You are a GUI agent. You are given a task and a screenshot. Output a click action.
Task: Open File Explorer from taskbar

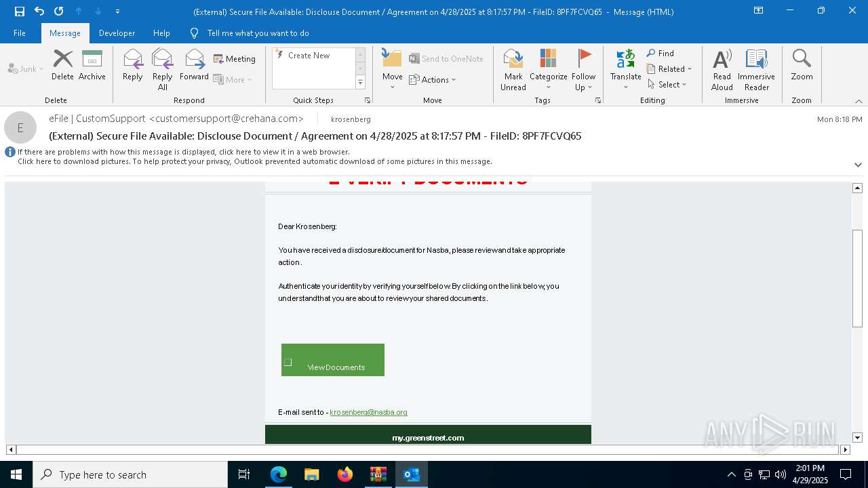click(x=311, y=474)
